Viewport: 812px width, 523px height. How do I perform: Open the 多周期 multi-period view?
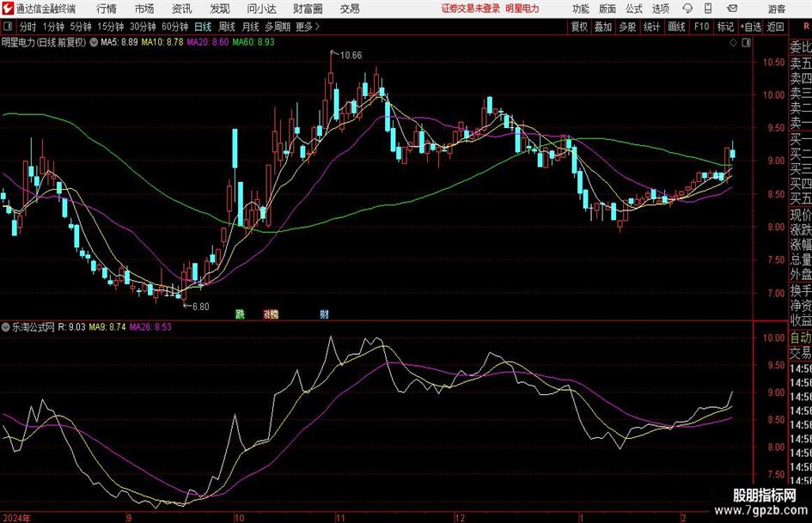278,27
